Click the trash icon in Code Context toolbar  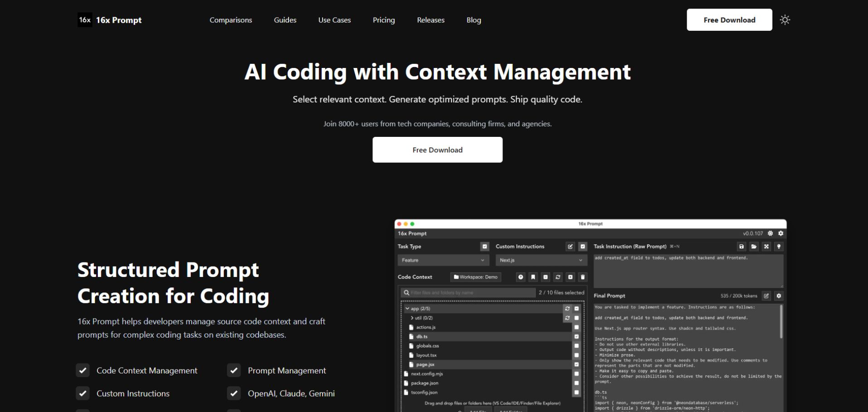(583, 277)
